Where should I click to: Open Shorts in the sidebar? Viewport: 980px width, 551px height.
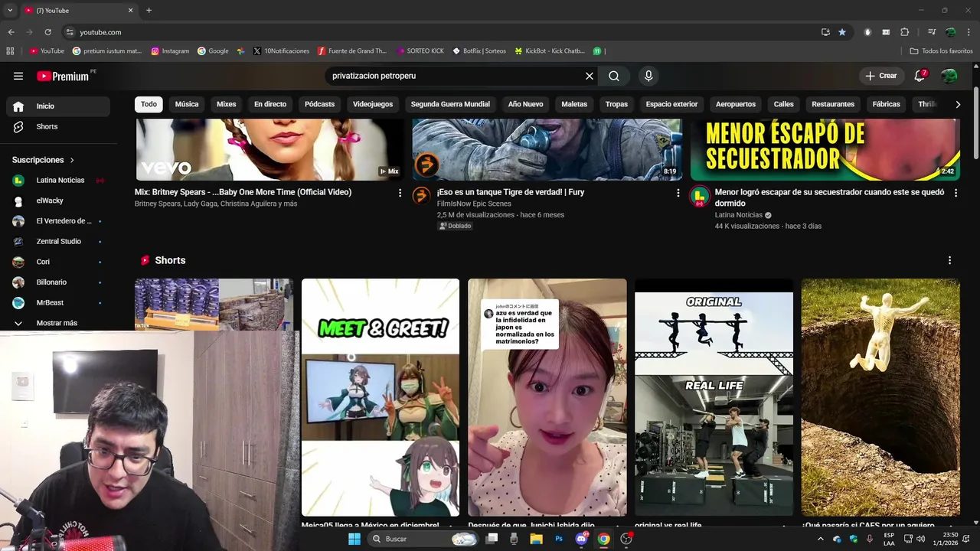click(58, 126)
